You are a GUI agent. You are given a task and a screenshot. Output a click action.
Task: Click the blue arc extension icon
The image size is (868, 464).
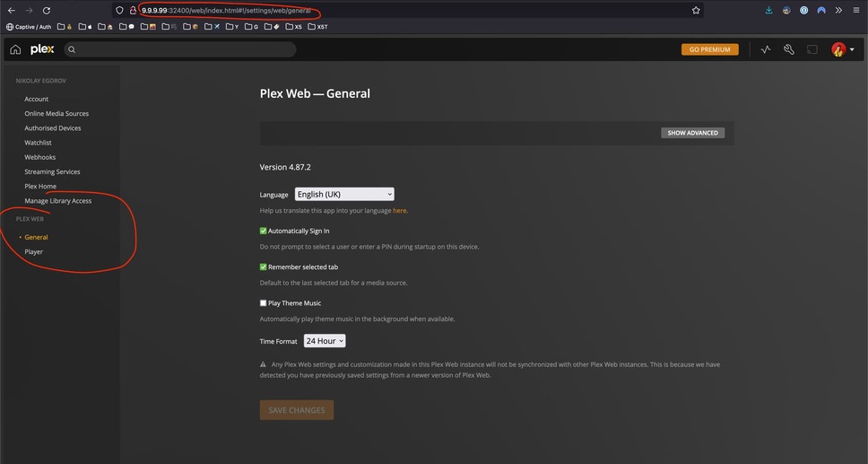821,10
